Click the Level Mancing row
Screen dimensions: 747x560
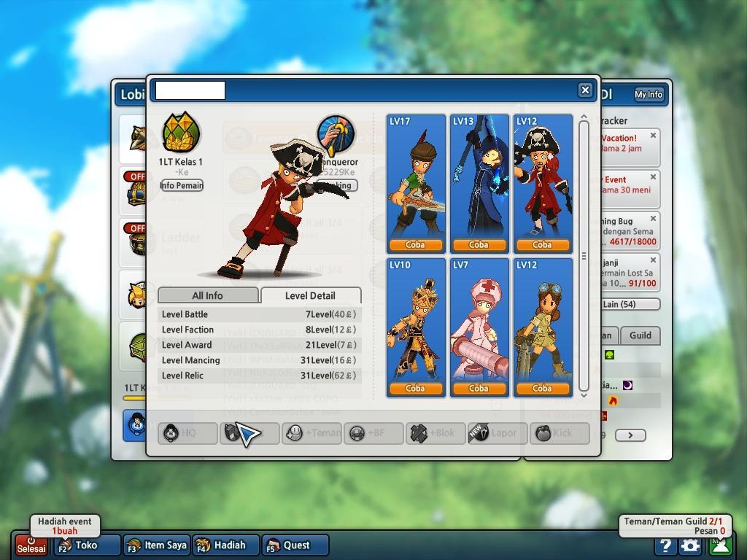pos(259,360)
